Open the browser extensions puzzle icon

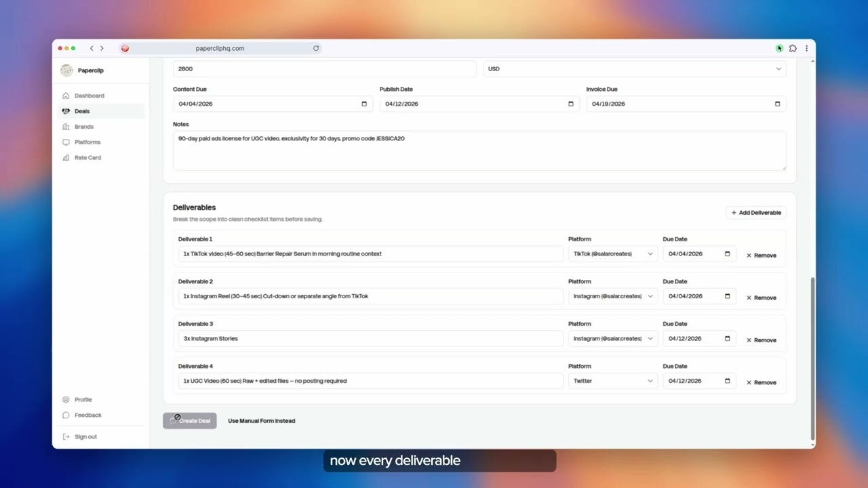point(793,48)
